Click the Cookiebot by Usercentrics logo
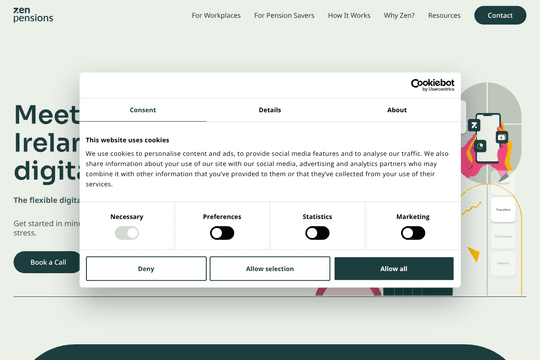Image resolution: width=540 pixels, height=360 pixels. pyautogui.click(x=433, y=85)
